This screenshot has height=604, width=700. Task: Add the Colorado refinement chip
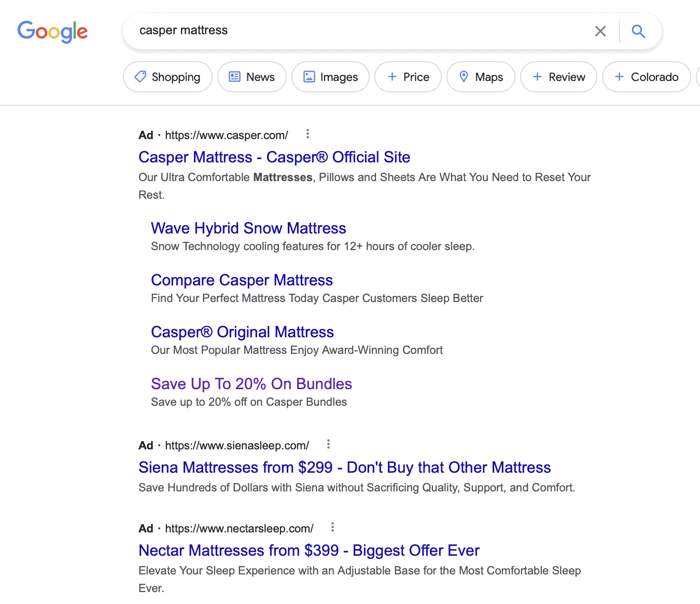pos(646,77)
